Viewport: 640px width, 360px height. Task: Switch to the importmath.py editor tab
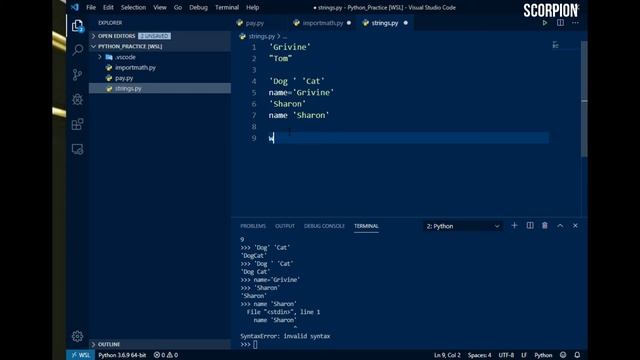[322, 23]
